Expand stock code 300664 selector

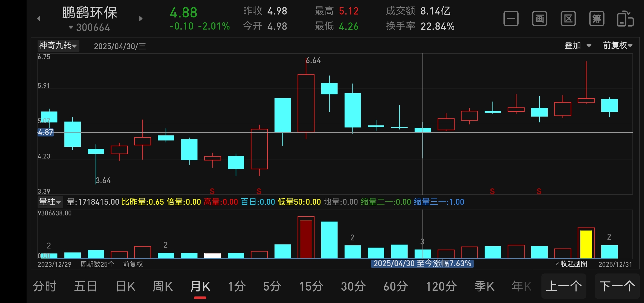point(90,27)
